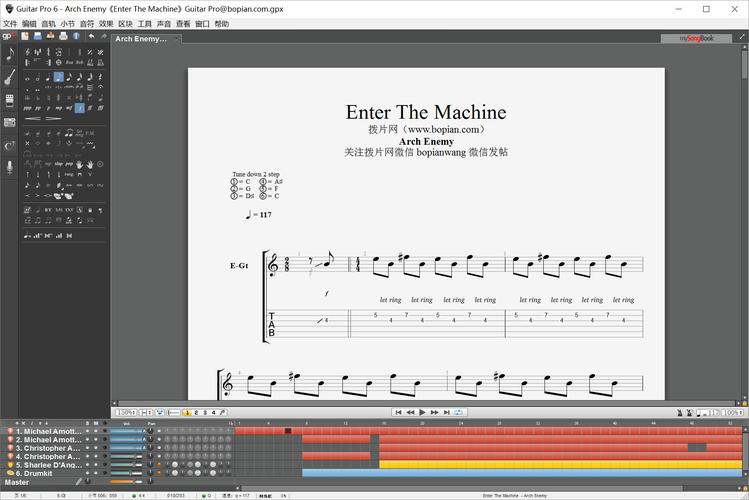The width and height of the screenshot is (749, 500).
Task: Click the Save (floppy disk) icon
Action: 38,36
